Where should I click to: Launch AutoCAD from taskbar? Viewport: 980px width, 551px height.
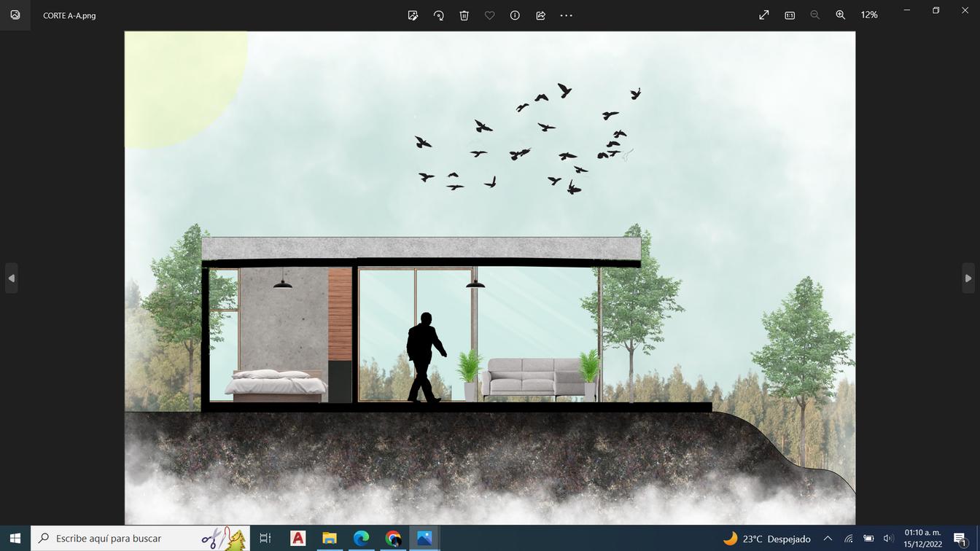click(x=297, y=538)
